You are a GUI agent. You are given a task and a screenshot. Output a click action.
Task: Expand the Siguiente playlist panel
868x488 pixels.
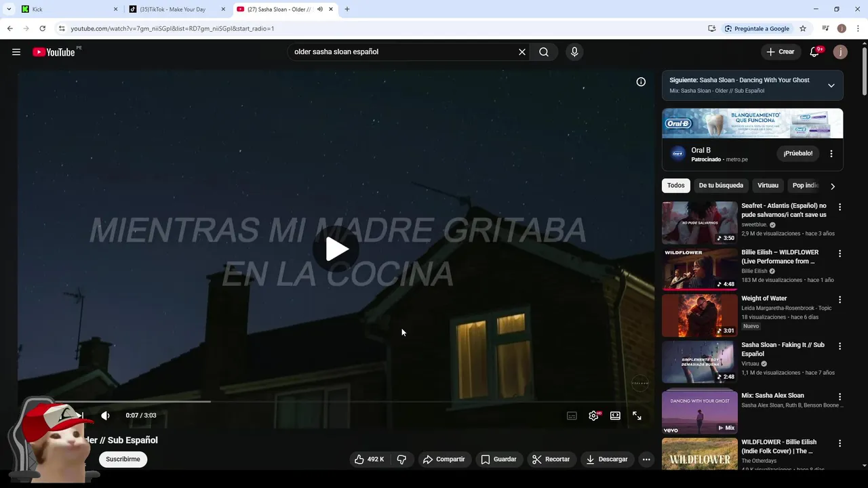831,85
